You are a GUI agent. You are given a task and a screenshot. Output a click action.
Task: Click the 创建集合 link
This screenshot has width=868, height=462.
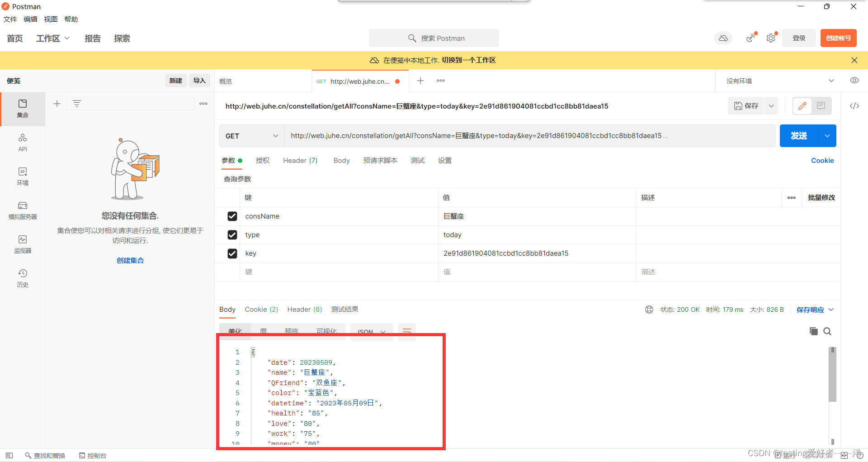[130, 261]
